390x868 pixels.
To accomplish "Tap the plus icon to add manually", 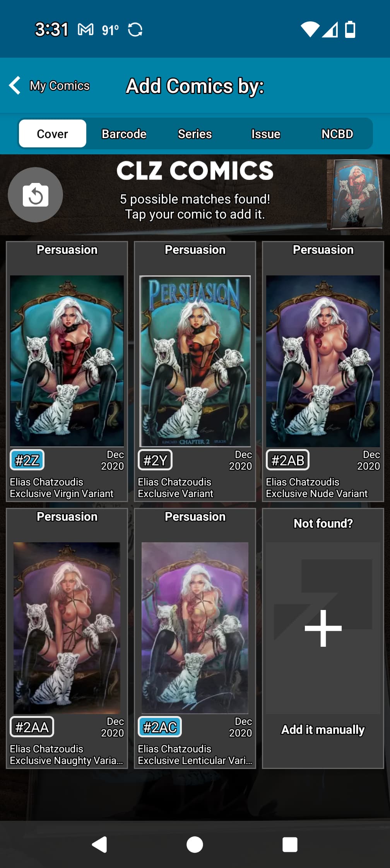I will [x=323, y=628].
